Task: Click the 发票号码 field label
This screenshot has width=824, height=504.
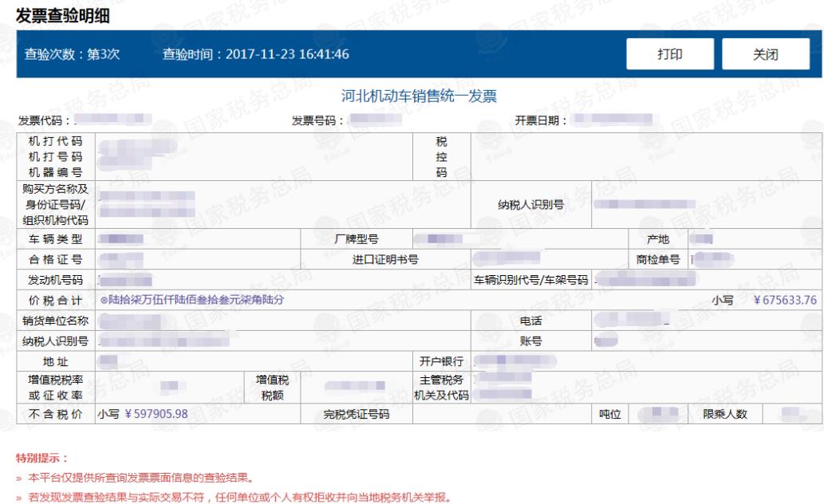Action: [318, 121]
